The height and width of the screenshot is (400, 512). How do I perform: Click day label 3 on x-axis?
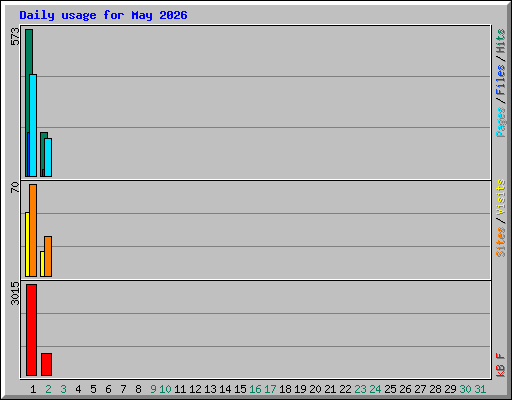(63, 389)
